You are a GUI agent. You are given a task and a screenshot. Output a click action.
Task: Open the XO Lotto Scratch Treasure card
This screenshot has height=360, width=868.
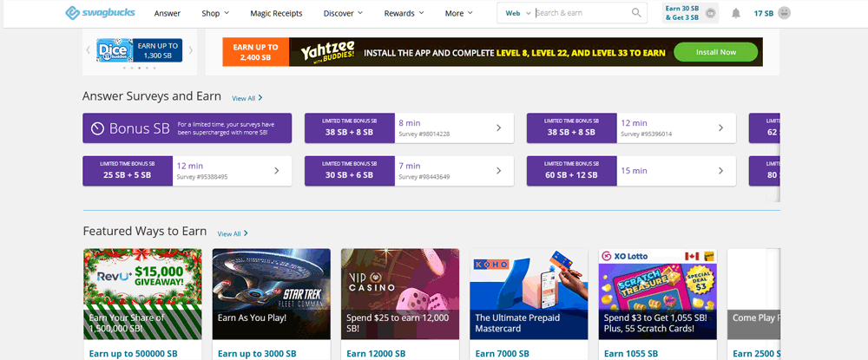(658, 294)
